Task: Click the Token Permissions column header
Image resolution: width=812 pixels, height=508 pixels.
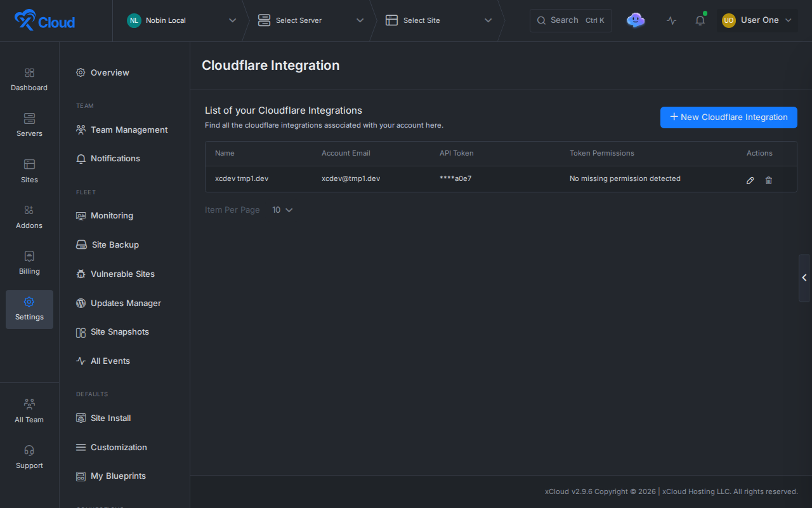Action: pyautogui.click(x=602, y=153)
